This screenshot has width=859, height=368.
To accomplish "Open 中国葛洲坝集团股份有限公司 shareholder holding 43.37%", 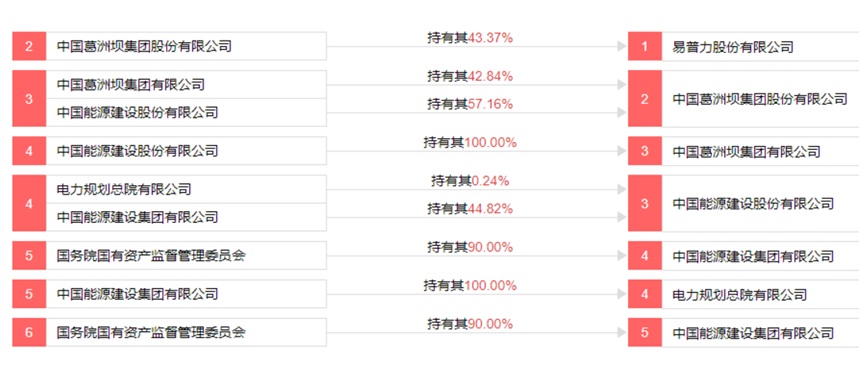I will tap(144, 47).
